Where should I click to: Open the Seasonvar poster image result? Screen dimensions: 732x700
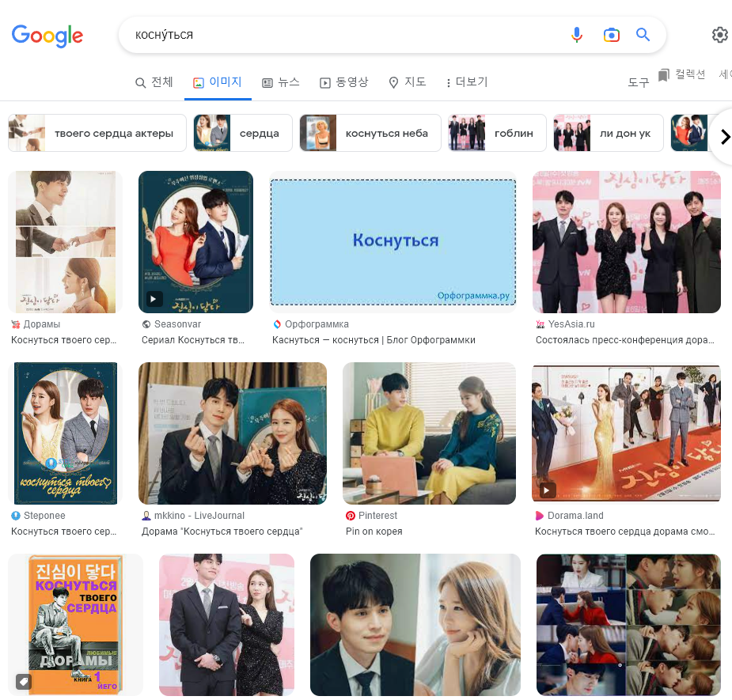(x=195, y=242)
